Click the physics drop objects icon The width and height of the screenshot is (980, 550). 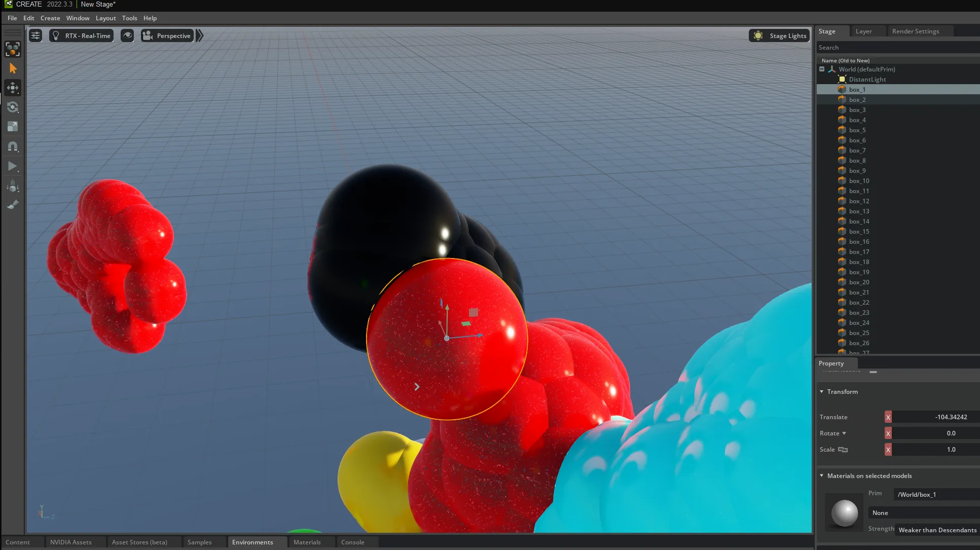click(x=13, y=186)
